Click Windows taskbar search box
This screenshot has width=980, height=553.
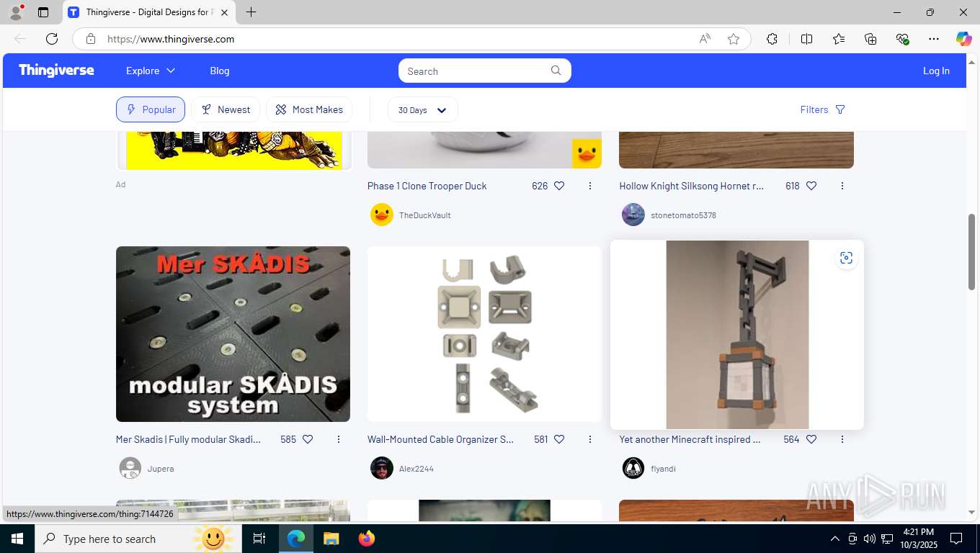tap(138, 539)
